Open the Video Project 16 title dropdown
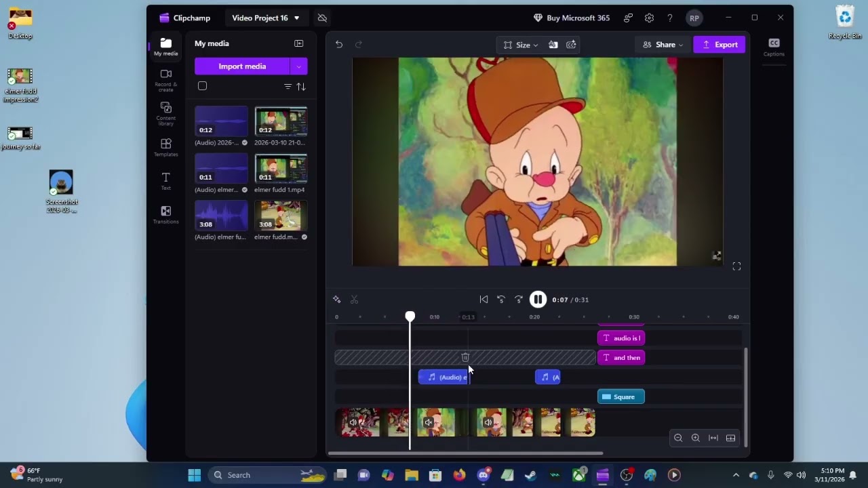The width and height of the screenshot is (868, 488). (266, 18)
